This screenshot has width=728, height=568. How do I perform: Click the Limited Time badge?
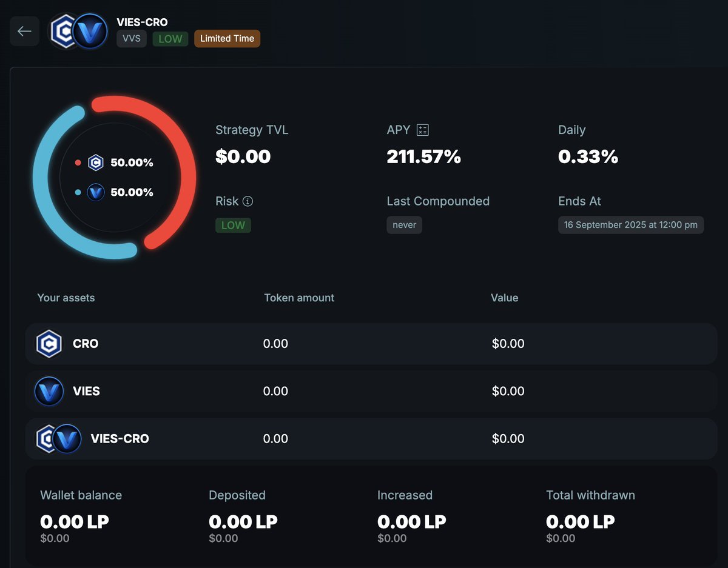click(x=227, y=39)
